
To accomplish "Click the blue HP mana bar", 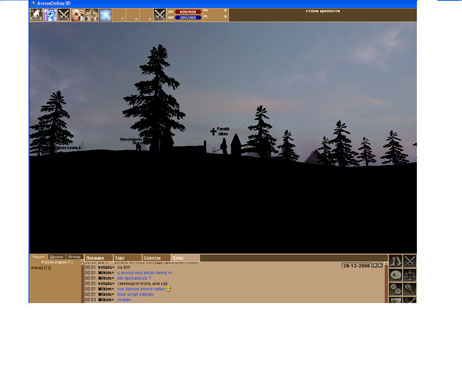I will pyautogui.click(x=188, y=17).
